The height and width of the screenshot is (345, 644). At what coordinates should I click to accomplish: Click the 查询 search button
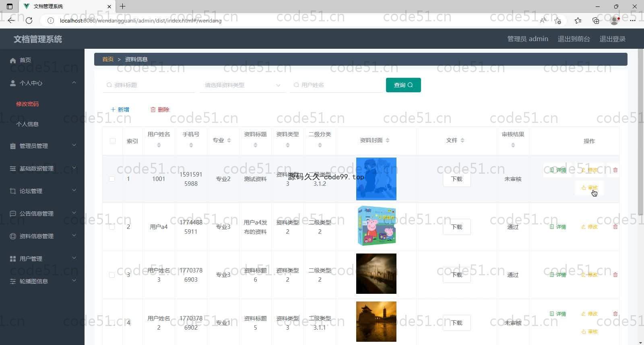[403, 85]
